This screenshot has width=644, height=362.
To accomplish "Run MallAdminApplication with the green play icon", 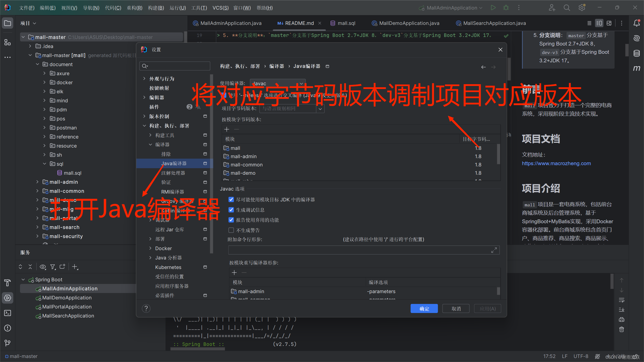I will (x=493, y=8).
